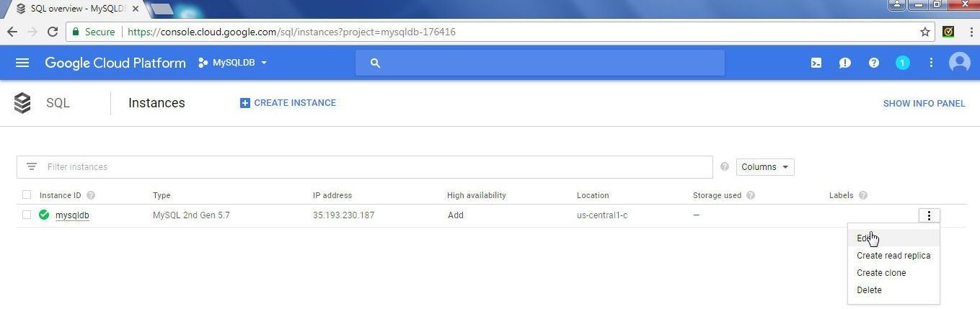Click the us-central1-c location cell
Viewport: 980px width, 309px height.
click(602, 215)
